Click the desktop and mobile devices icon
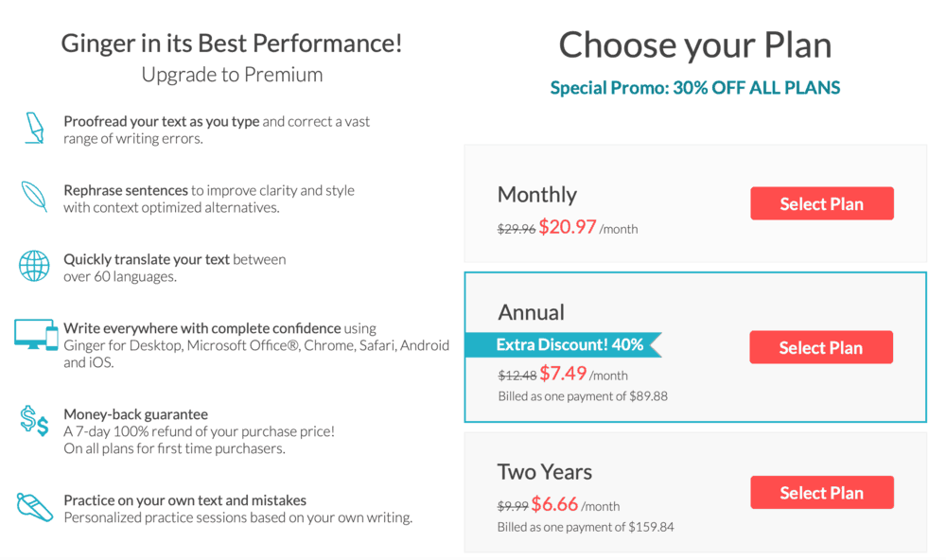This screenshot has height=560, width=946. pyautogui.click(x=36, y=335)
